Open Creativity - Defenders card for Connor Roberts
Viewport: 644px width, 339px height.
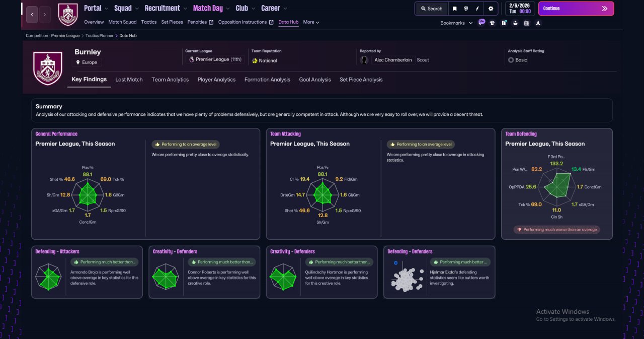[204, 272]
